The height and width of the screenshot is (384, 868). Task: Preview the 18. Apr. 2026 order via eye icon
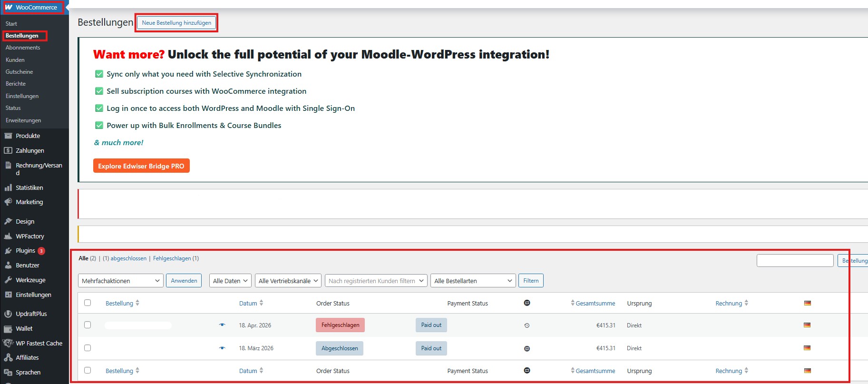click(x=222, y=325)
